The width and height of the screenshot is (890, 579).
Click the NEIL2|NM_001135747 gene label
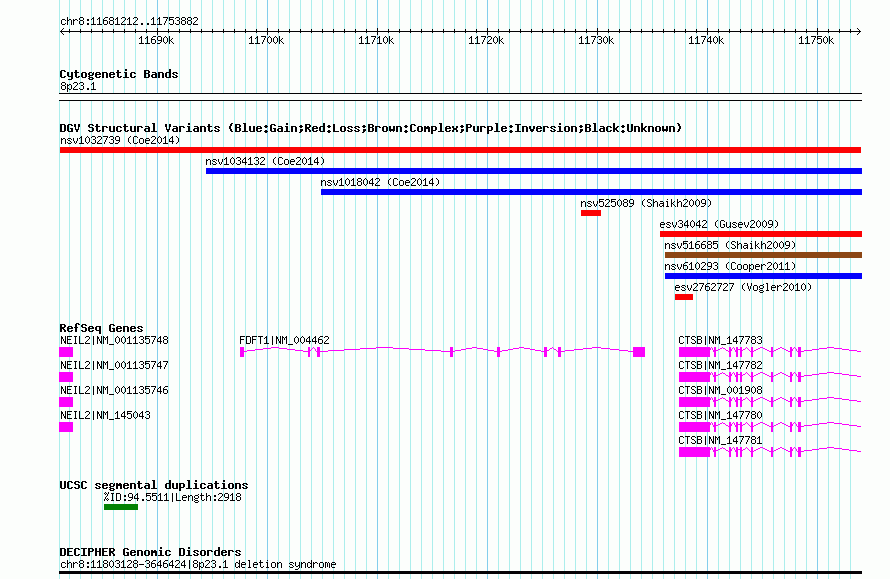114,366
